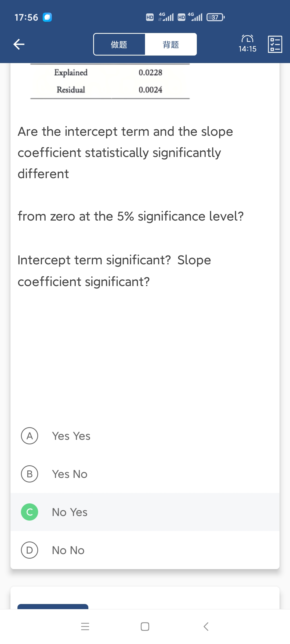This screenshot has height=644, width=290.
Task: Tap Android home square button
Action: [145, 627]
